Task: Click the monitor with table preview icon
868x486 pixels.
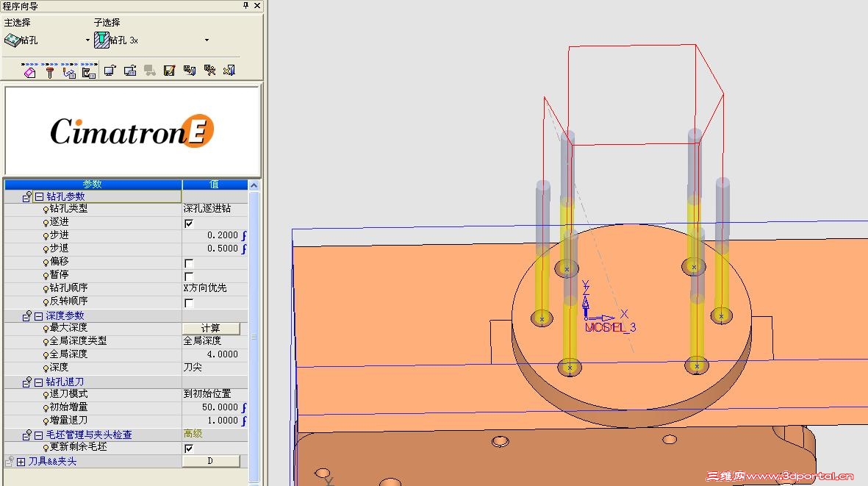Action: click(x=130, y=71)
